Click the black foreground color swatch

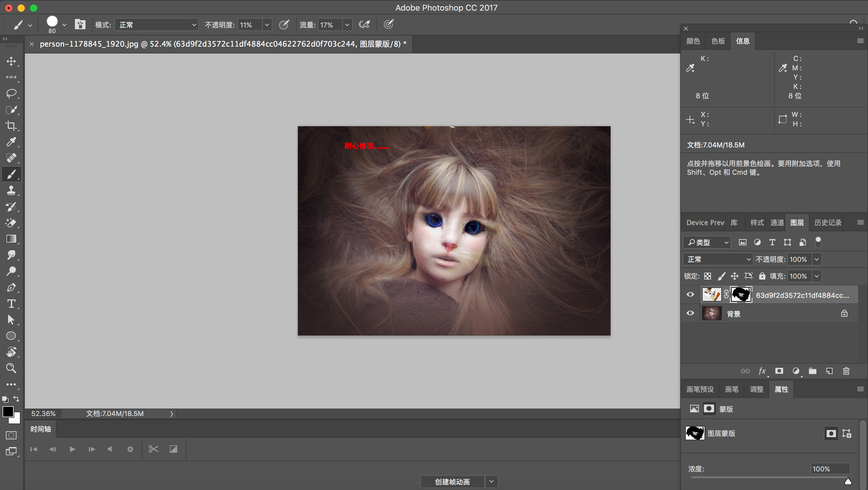8,411
